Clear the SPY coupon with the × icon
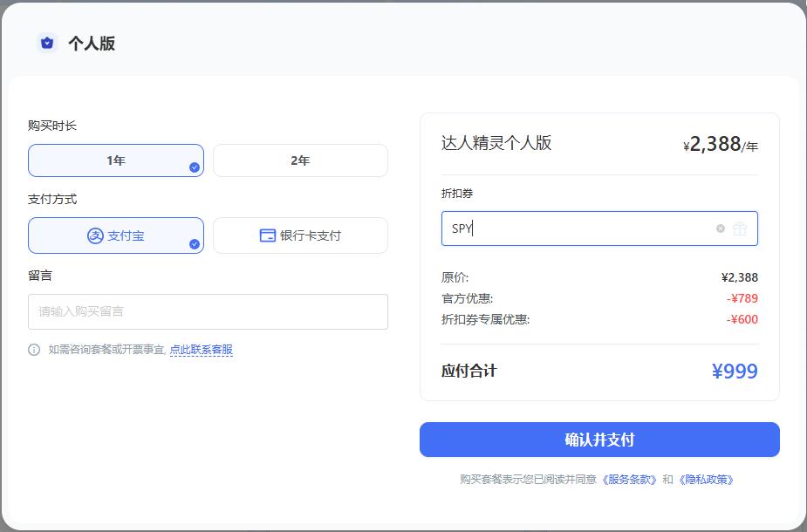This screenshot has height=532, width=807. click(x=721, y=228)
